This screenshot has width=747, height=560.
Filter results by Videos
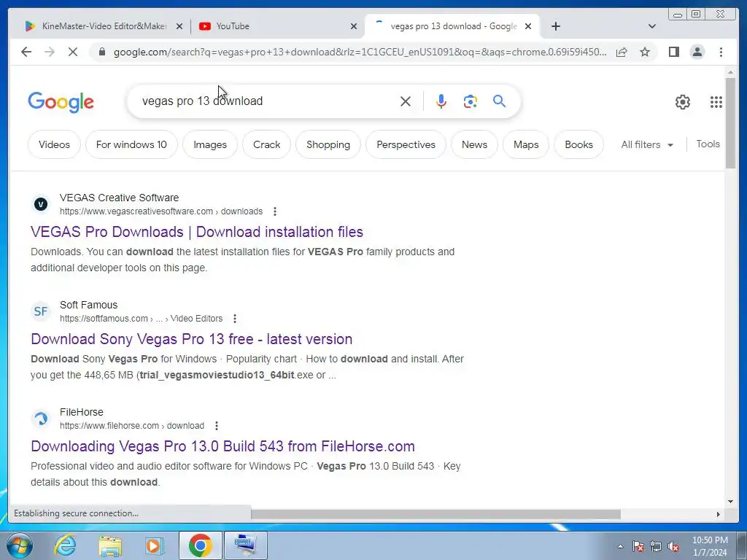[x=54, y=145]
